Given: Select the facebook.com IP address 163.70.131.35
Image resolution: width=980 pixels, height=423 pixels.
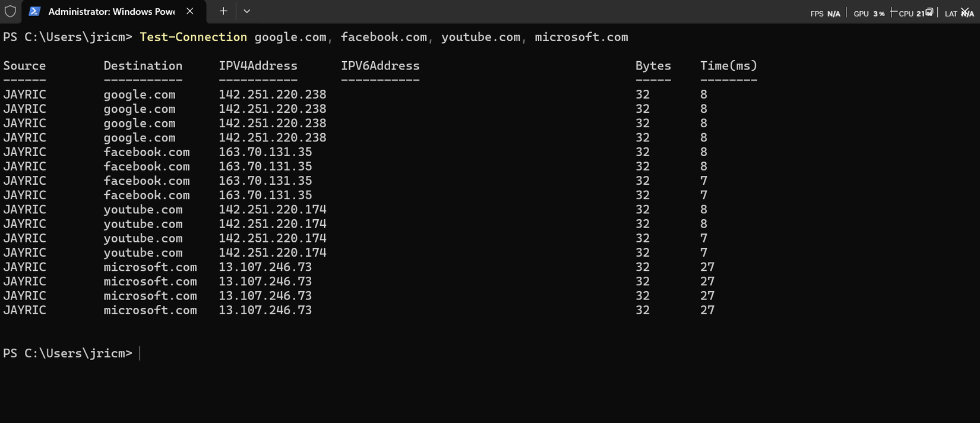Looking at the screenshot, I should [x=265, y=152].
